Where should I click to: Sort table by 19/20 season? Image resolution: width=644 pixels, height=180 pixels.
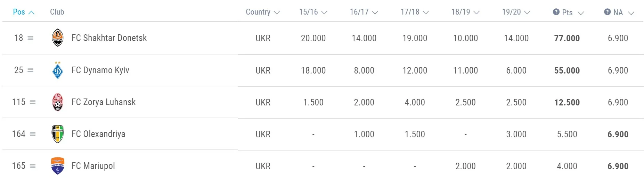[x=516, y=12]
